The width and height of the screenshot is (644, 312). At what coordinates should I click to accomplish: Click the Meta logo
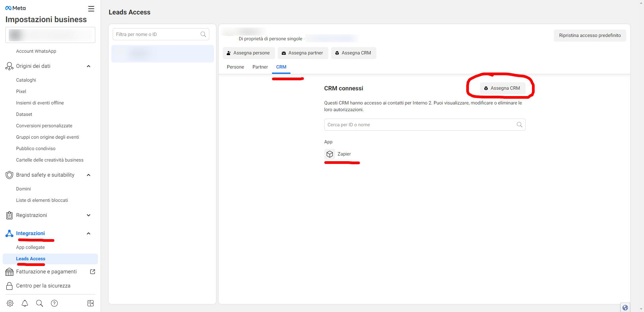[15, 8]
